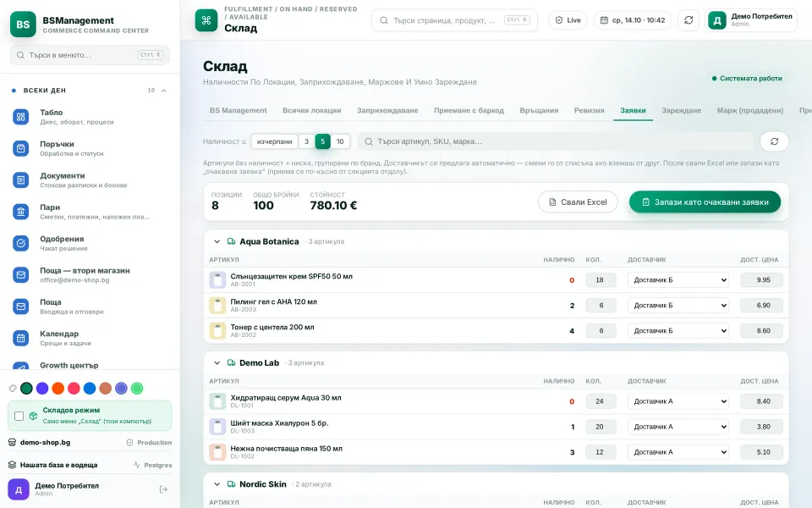Image resolution: width=812 pixels, height=508 pixels.
Task: Click the green command icon beside Склад
Action: tap(206, 20)
